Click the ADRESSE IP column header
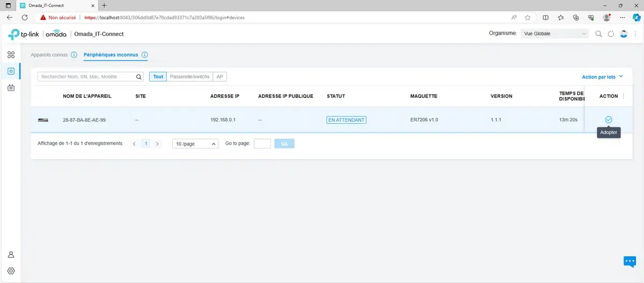Screen dimensions: 644x283 pyautogui.click(x=225, y=96)
